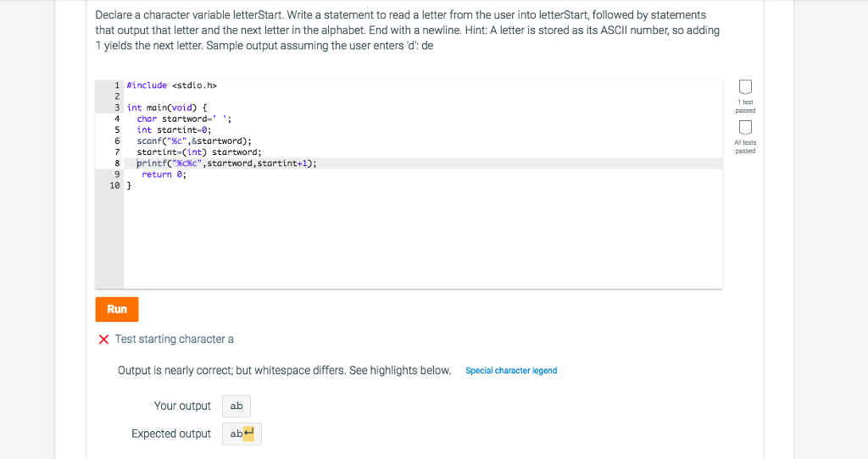This screenshot has width=868, height=459.
Task: Click the empty area of the code editor
Action: click(422, 238)
